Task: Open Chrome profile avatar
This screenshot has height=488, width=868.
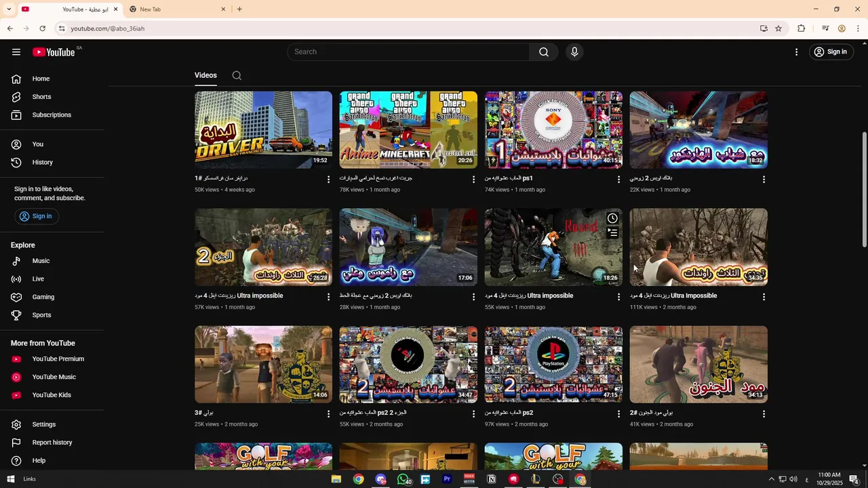Action: click(x=842, y=28)
